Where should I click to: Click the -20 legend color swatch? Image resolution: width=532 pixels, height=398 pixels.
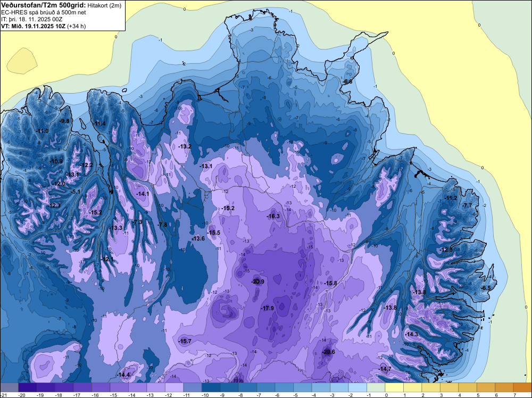coord(28,387)
